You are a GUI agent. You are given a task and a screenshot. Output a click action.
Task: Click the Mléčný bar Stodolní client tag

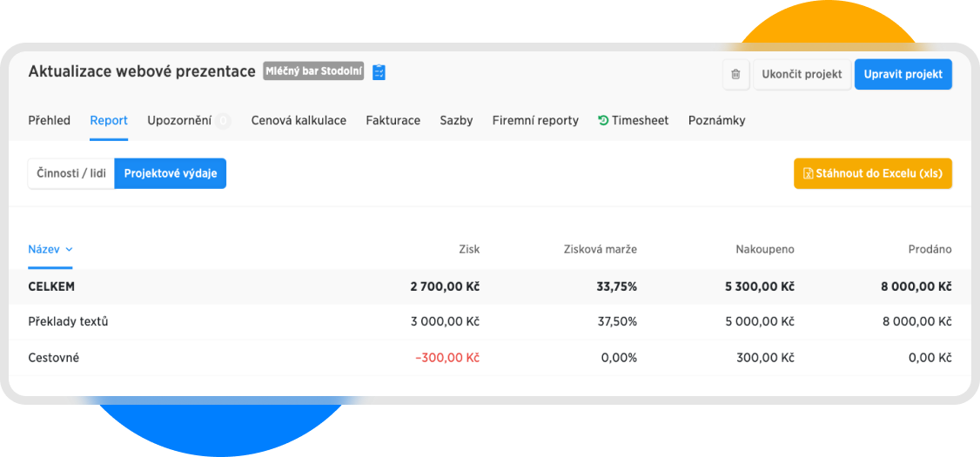click(x=313, y=72)
